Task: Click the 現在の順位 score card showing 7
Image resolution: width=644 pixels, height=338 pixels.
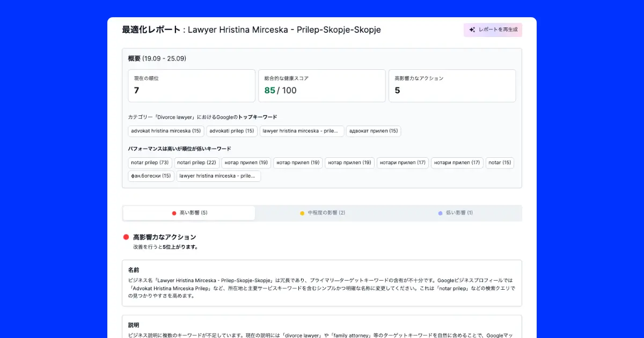Action: [192, 86]
